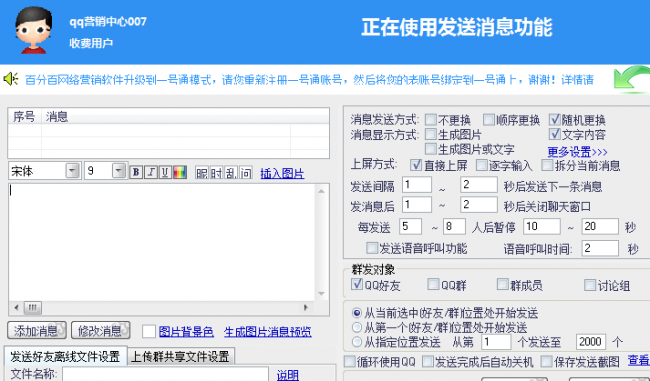Click the 序号 column header
This screenshot has height=381, width=650.
[x=25, y=116]
